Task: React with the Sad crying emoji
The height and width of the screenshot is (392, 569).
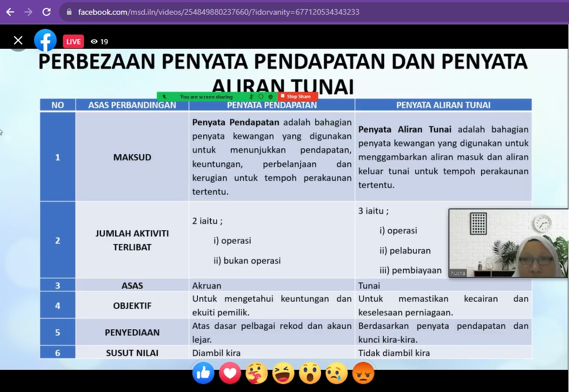Action: pyautogui.click(x=336, y=373)
